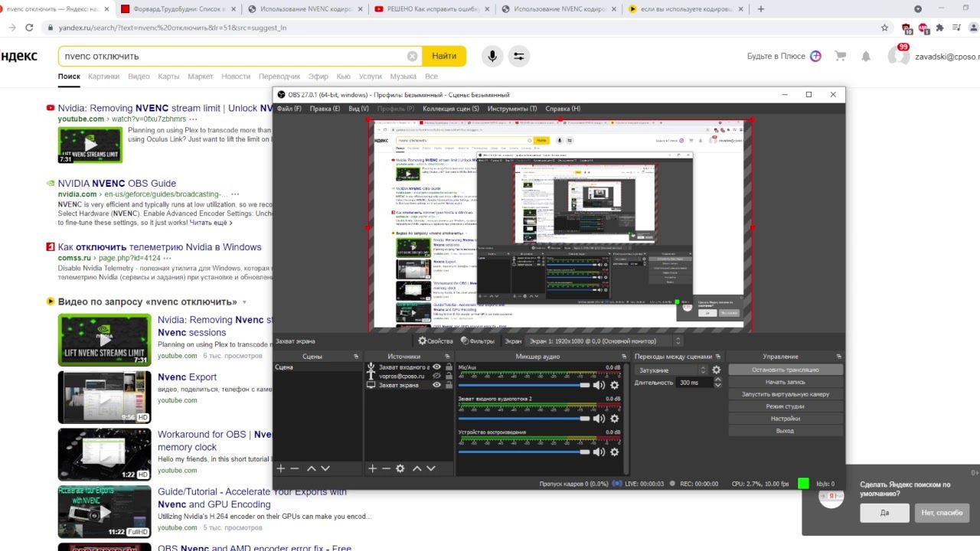Open Правка menu in OBS

pyautogui.click(x=325, y=109)
